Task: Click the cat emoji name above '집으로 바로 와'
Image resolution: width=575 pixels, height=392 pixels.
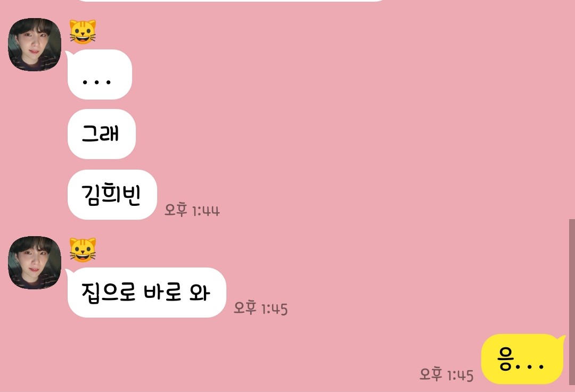Action: click(x=83, y=250)
